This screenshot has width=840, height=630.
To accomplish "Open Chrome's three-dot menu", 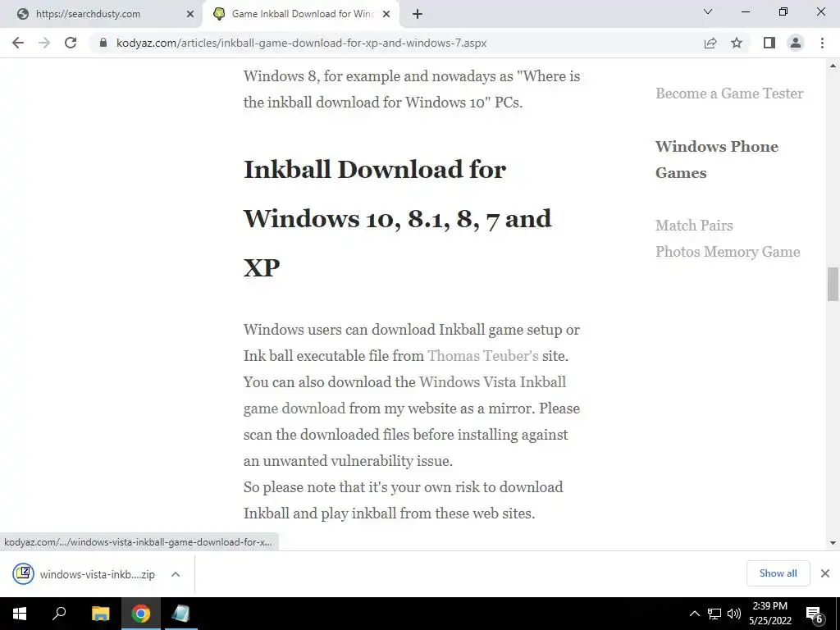I will point(822,43).
